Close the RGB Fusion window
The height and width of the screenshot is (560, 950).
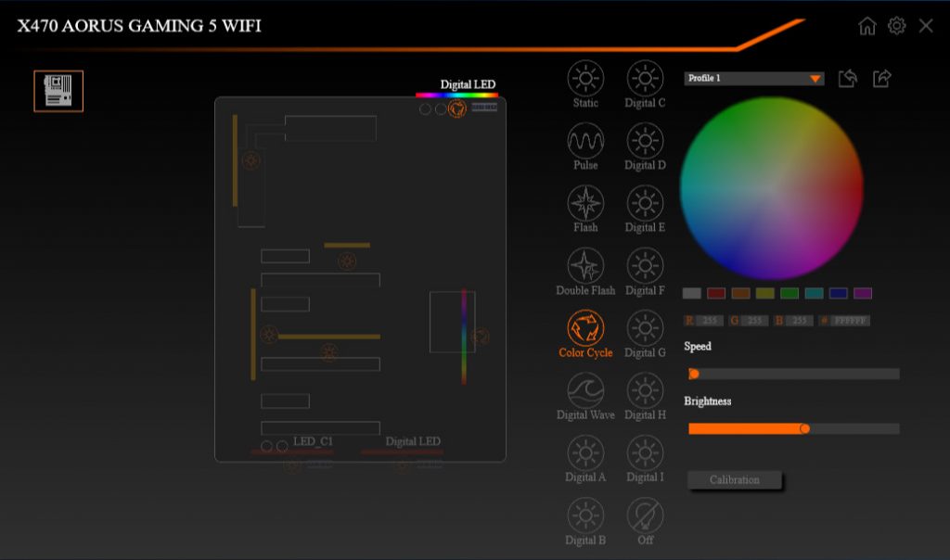point(926,25)
